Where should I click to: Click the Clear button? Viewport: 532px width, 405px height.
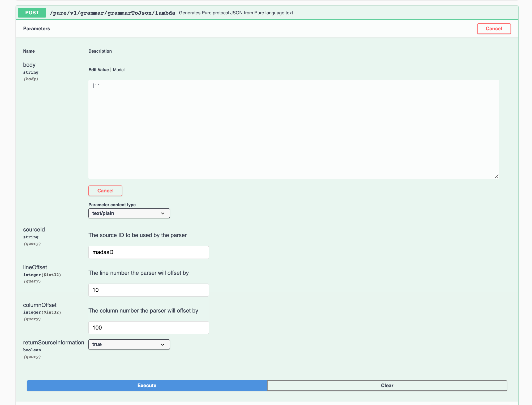pos(387,385)
